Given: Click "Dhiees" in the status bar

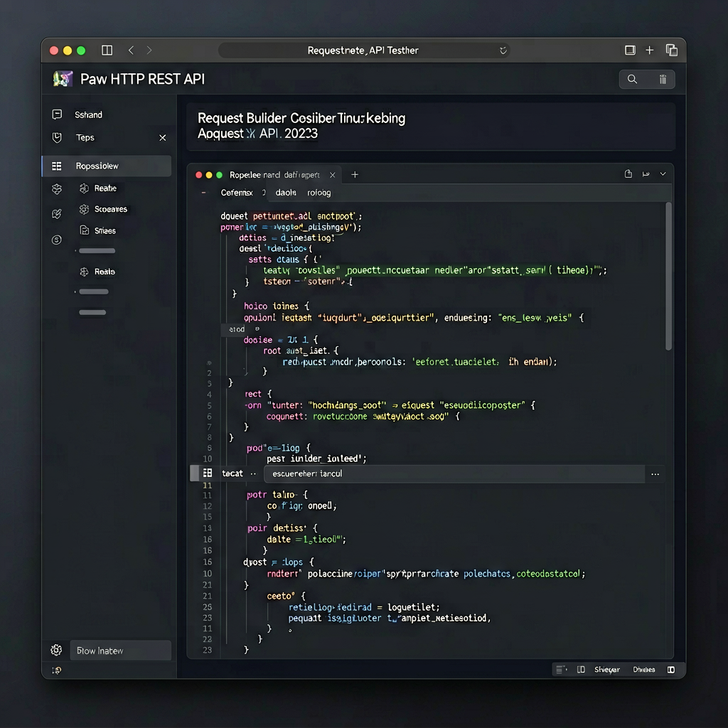Looking at the screenshot, I should tap(643, 670).
